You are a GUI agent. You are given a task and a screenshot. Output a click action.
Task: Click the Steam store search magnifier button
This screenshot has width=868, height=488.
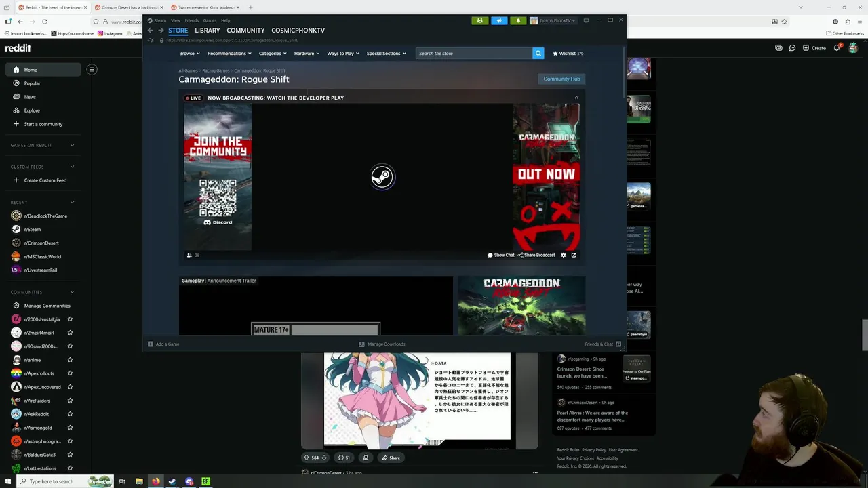coord(538,53)
